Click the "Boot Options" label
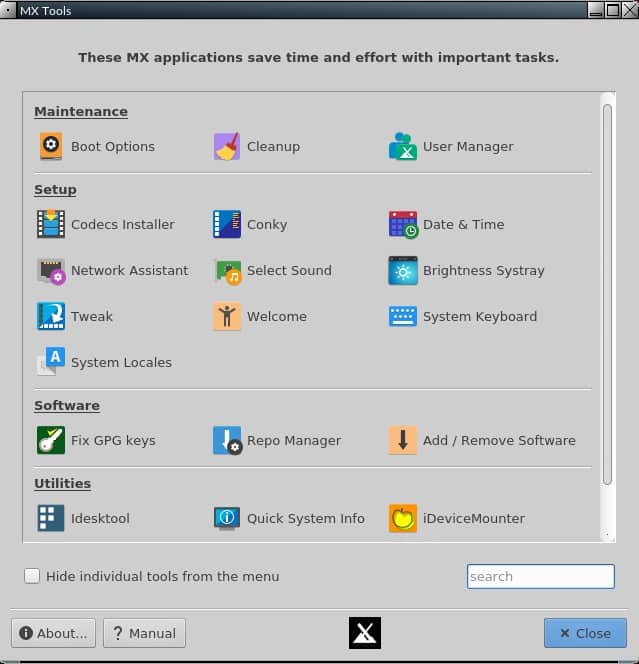The height and width of the screenshot is (664, 639). pos(113,147)
